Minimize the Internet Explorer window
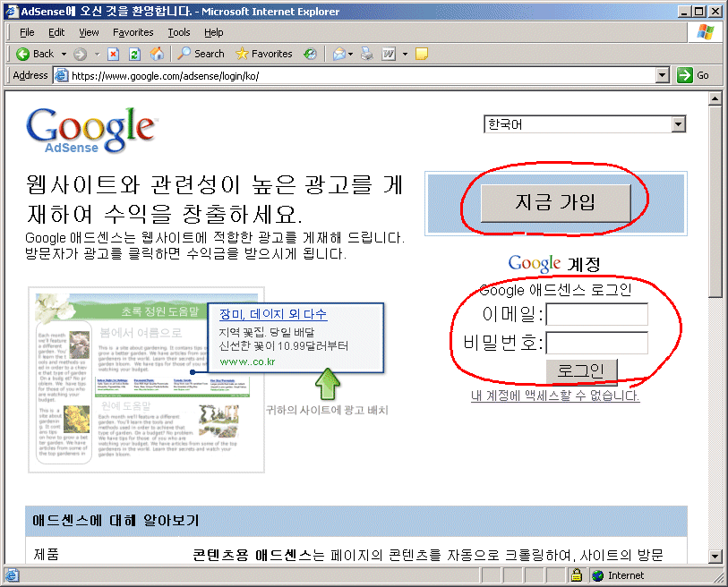Viewport: 728px width, 587px height. pos(683,11)
